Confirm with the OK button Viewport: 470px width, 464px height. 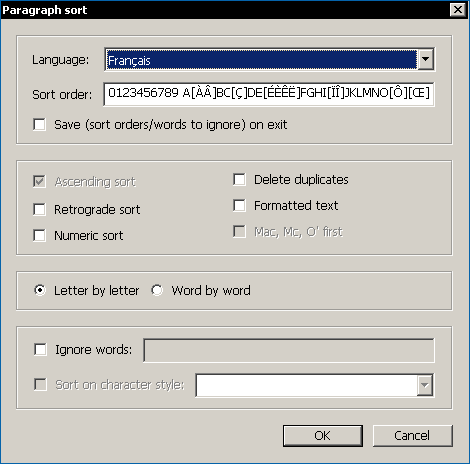point(323,436)
